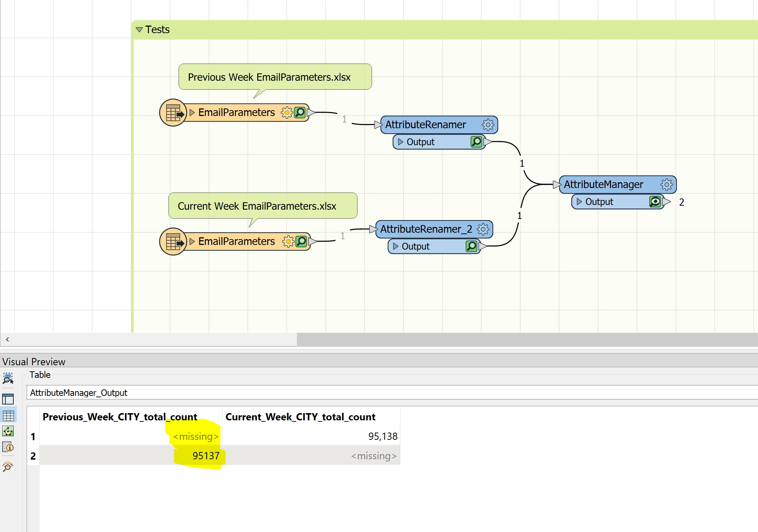758x532 pixels.
Task: Inspect AttributeRenamer Output cache magnifier
Action: click(x=476, y=142)
